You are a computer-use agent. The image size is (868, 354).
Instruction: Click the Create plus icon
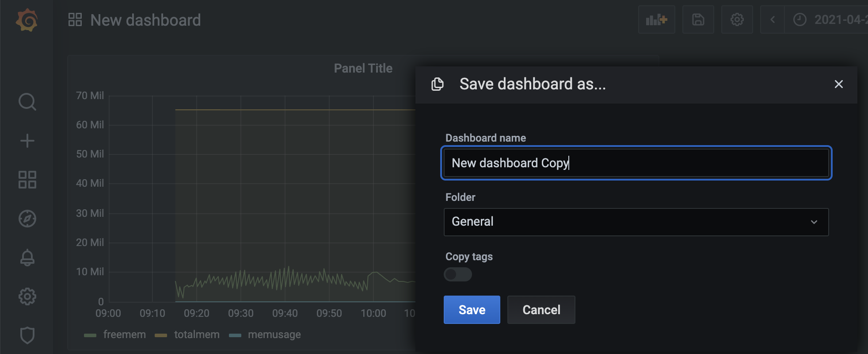27,141
